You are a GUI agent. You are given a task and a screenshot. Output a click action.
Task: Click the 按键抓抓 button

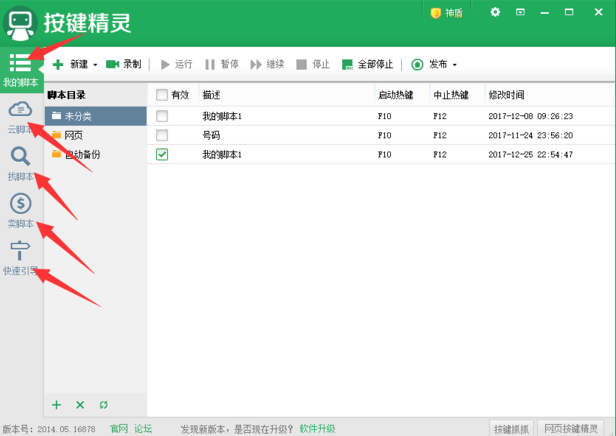512,429
